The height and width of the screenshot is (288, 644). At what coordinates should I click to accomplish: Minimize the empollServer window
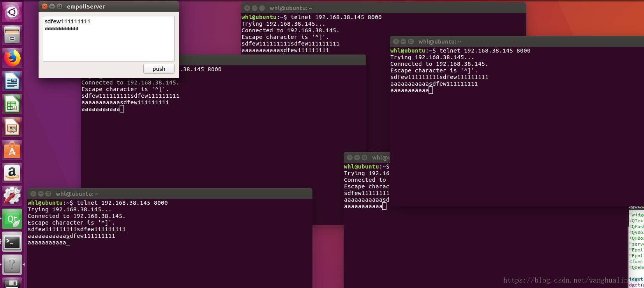click(x=52, y=6)
